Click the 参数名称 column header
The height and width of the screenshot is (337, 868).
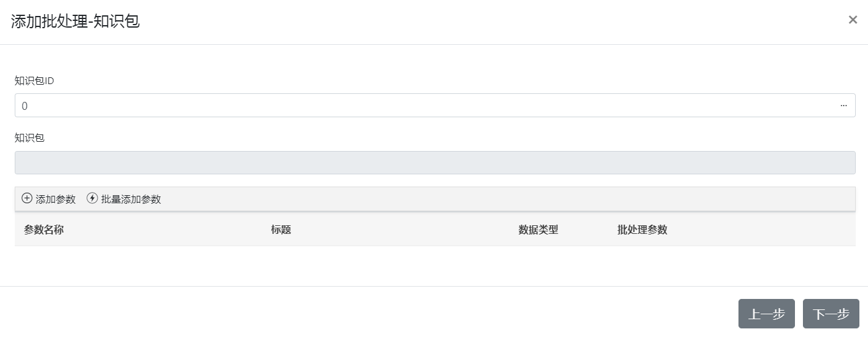(44, 230)
